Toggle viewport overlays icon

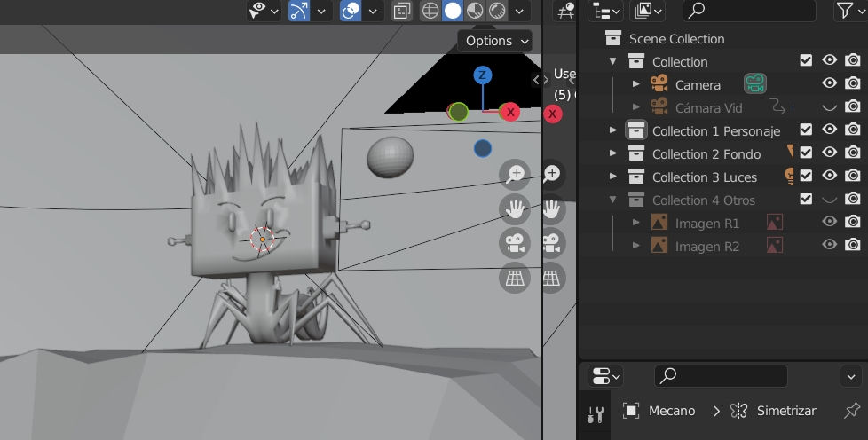click(351, 11)
